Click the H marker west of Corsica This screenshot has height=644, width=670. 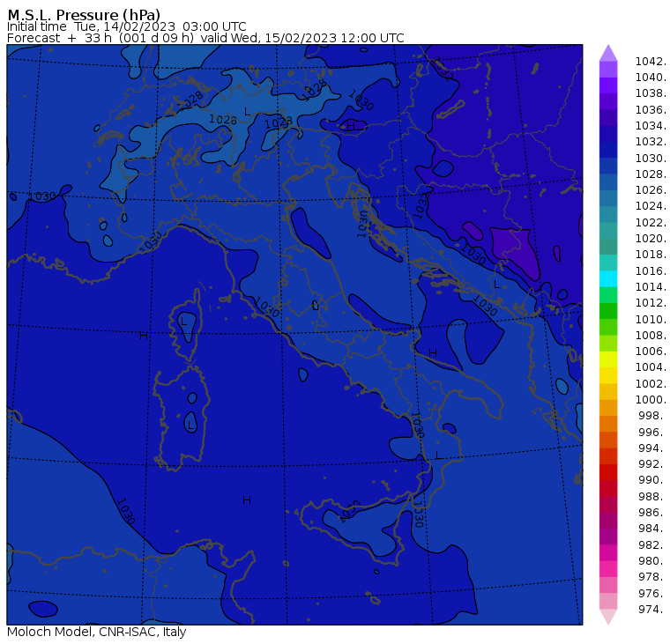[144, 336]
